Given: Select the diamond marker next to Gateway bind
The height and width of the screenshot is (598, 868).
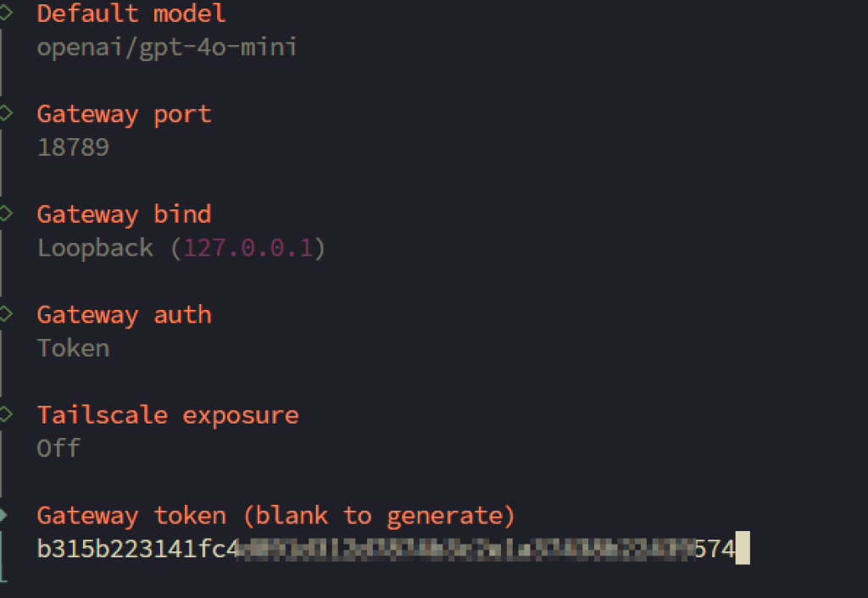Looking at the screenshot, I should 6,213.
